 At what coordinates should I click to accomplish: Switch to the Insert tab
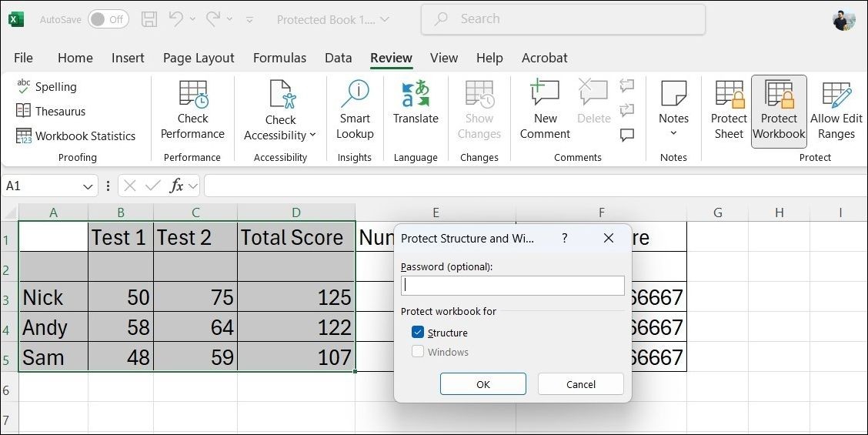point(128,58)
